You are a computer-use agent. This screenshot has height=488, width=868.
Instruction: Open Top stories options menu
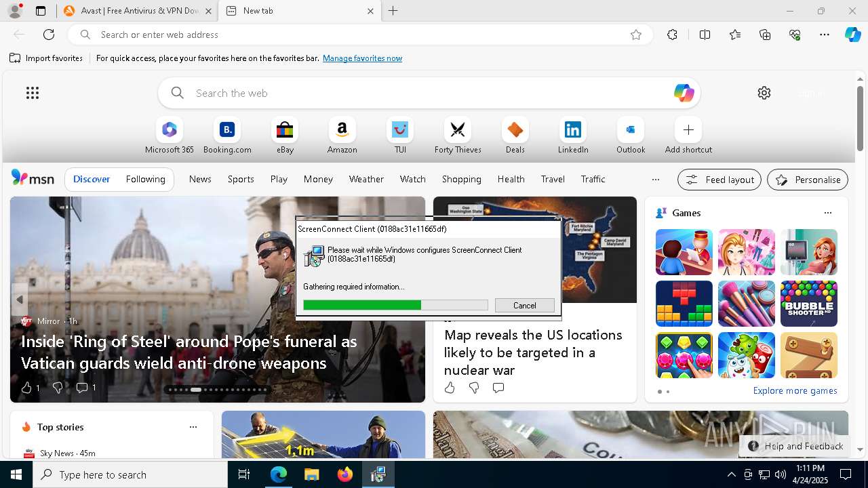point(193,427)
